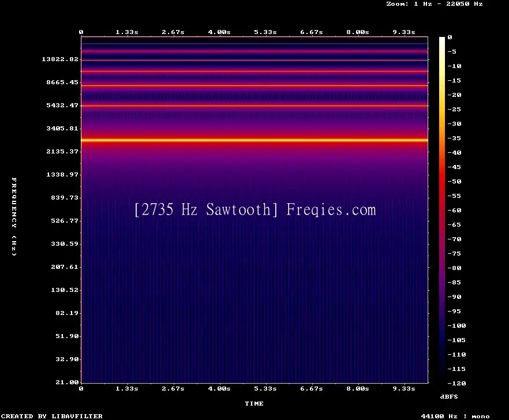Click the bottom 9.33s time label
Image resolution: width=509 pixels, height=420 pixels.
point(404,388)
